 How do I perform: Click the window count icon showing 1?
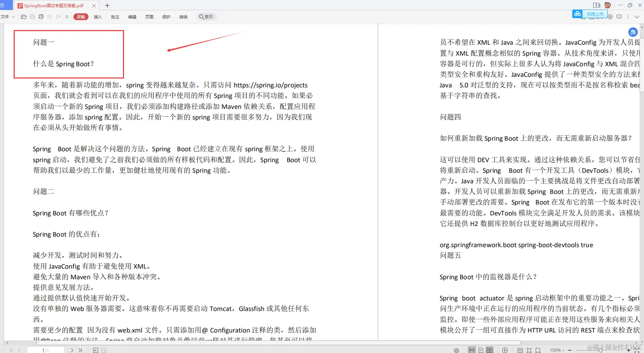597,5
